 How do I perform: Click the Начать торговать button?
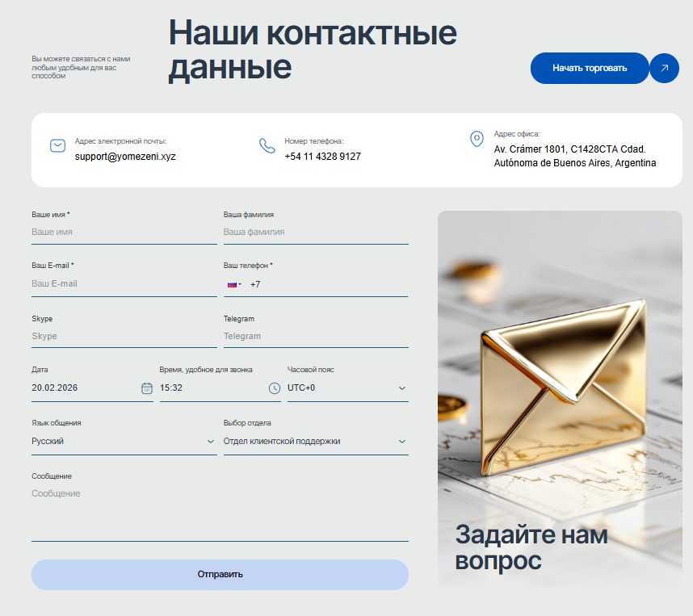click(590, 68)
